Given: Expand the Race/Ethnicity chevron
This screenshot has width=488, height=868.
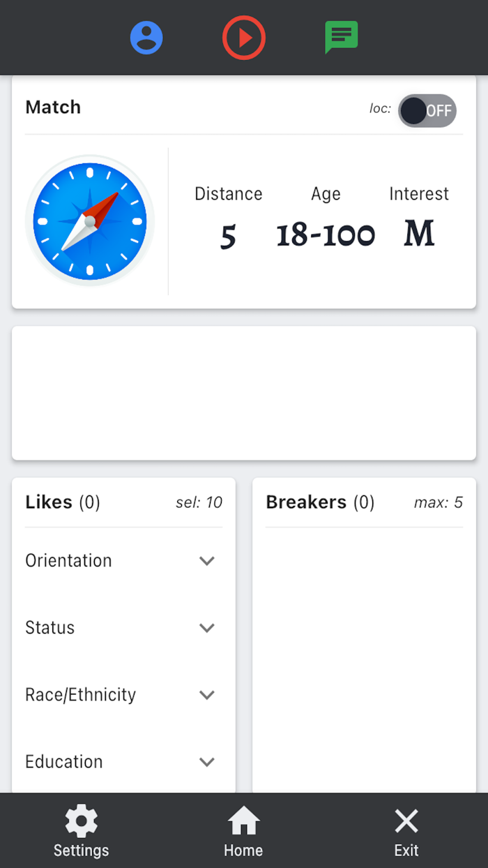Looking at the screenshot, I should pos(206,695).
